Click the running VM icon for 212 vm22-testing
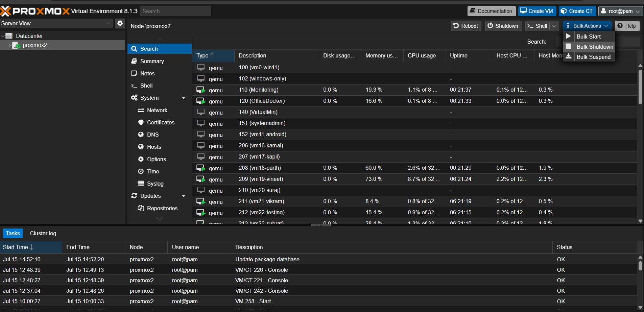This screenshot has height=312, width=644. pyautogui.click(x=201, y=213)
